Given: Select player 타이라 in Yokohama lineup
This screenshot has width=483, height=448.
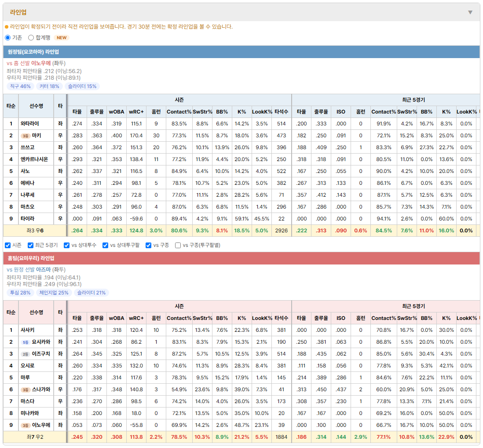Looking at the screenshot, I should coord(27,219).
